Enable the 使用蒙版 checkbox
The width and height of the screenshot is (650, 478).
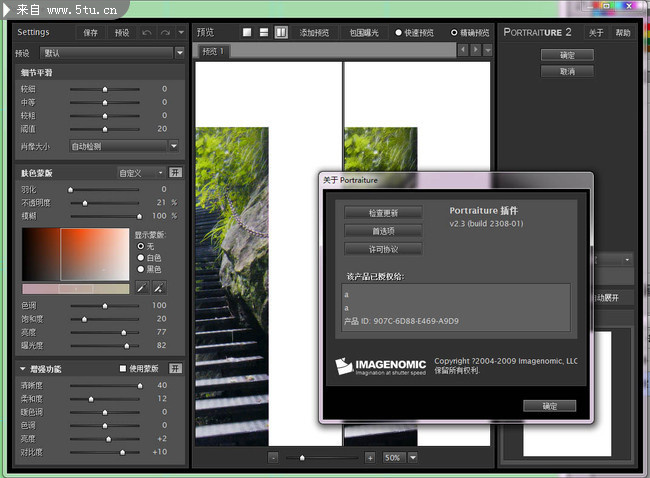(x=123, y=369)
